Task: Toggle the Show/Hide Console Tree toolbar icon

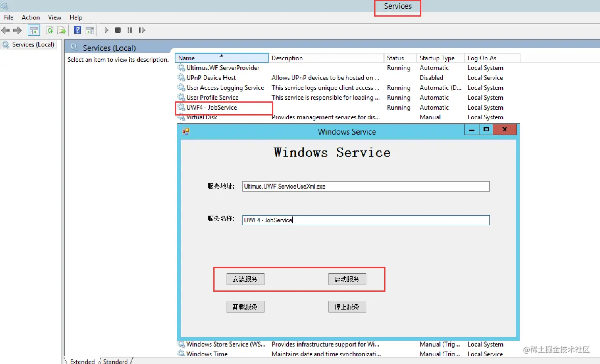Action: pos(34,30)
